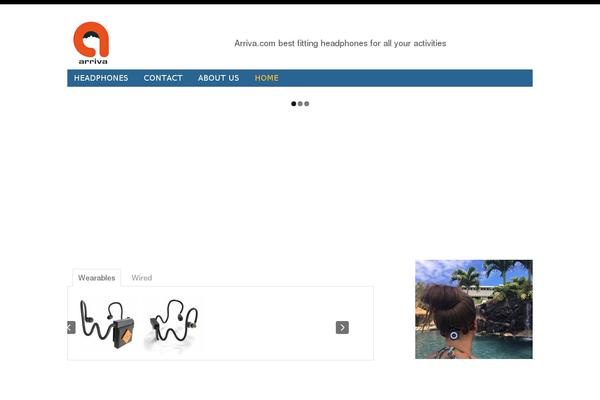Click the Arriva.com tagline text
The image size is (600, 400).
340,43
